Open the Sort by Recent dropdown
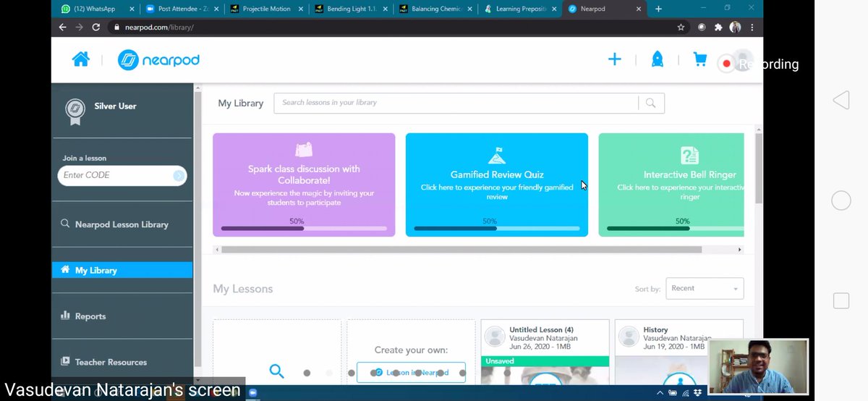868x401 pixels. pyautogui.click(x=705, y=288)
